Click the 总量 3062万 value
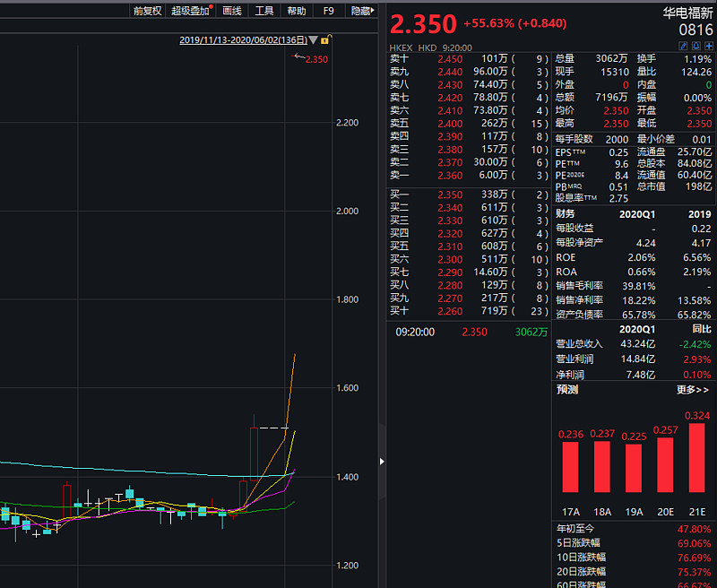 click(x=611, y=58)
